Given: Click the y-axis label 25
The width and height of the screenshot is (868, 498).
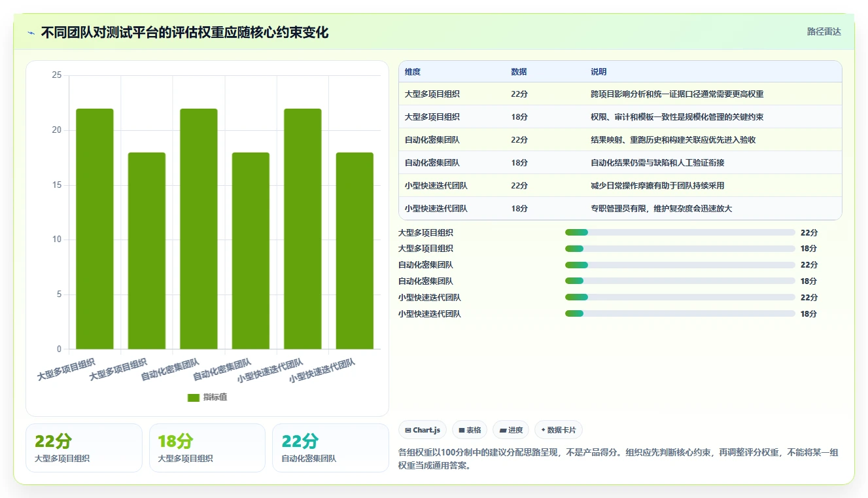Looking at the screenshot, I should click(56, 76).
